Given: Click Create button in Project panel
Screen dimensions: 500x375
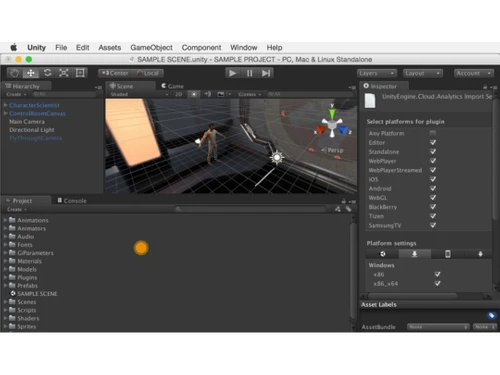Looking at the screenshot, I should [17, 209].
